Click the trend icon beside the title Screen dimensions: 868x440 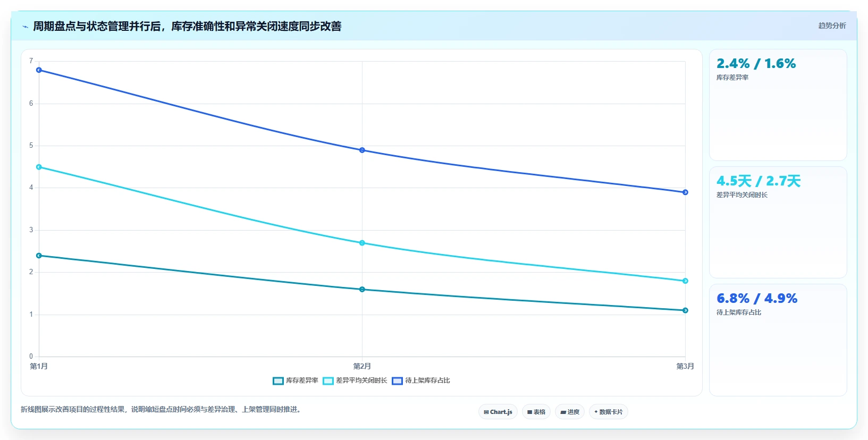point(25,27)
